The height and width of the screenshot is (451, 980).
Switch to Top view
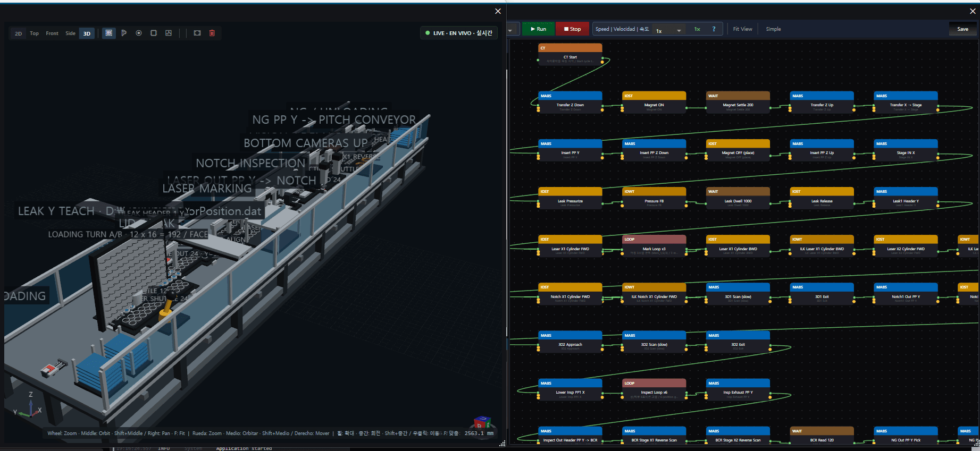[x=34, y=33]
